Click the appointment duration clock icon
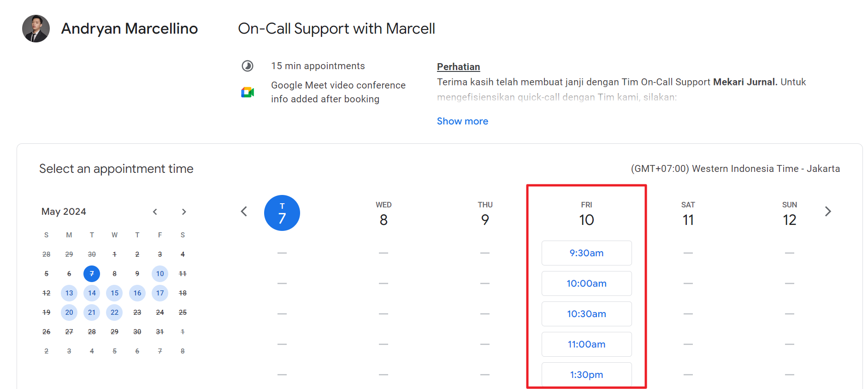 click(x=248, y=66)
